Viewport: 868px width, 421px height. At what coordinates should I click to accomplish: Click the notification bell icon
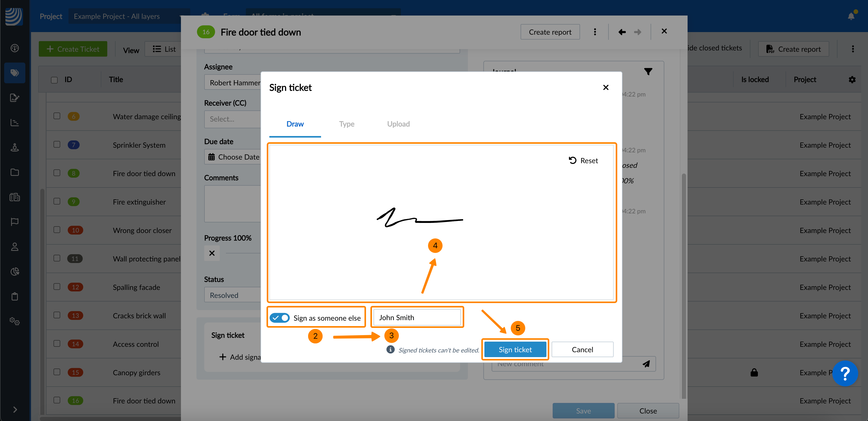click(x=851, y=16)
